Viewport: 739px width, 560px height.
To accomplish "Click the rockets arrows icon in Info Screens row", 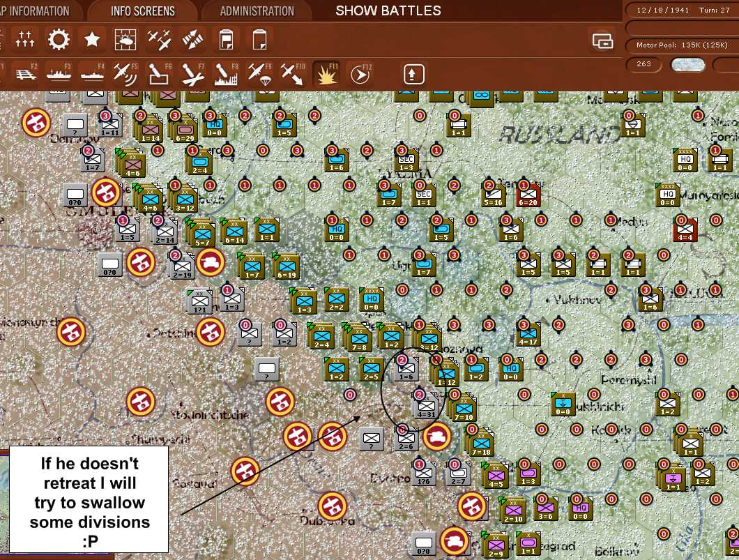I will point(192,40).
